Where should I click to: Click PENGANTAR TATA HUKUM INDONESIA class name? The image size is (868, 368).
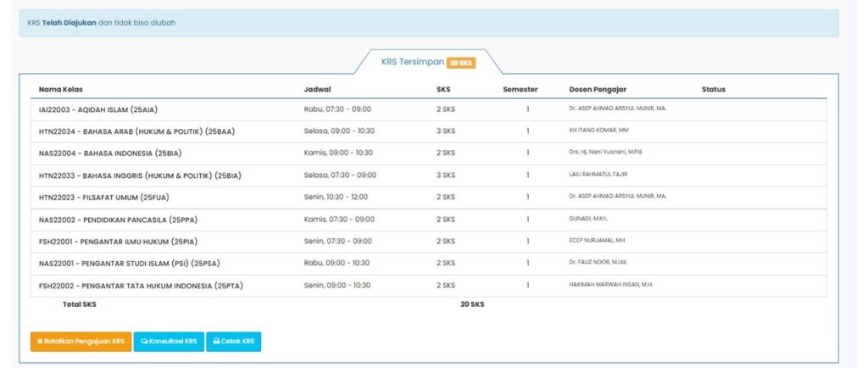coord(141,286)
